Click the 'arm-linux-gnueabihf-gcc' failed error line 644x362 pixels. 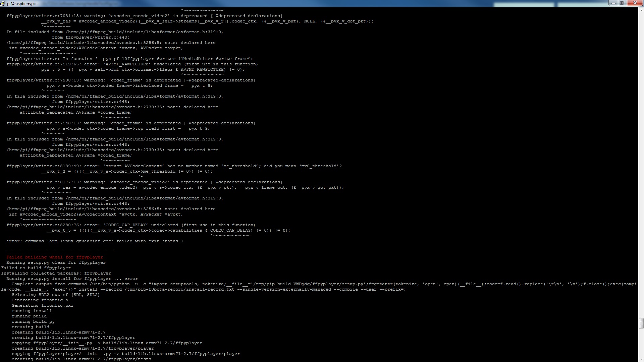[x=95, y=241]
